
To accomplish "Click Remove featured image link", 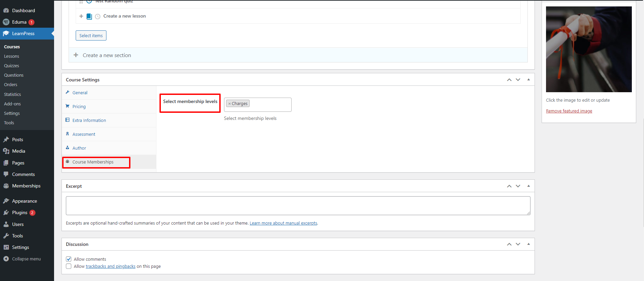I will point(569,111).
